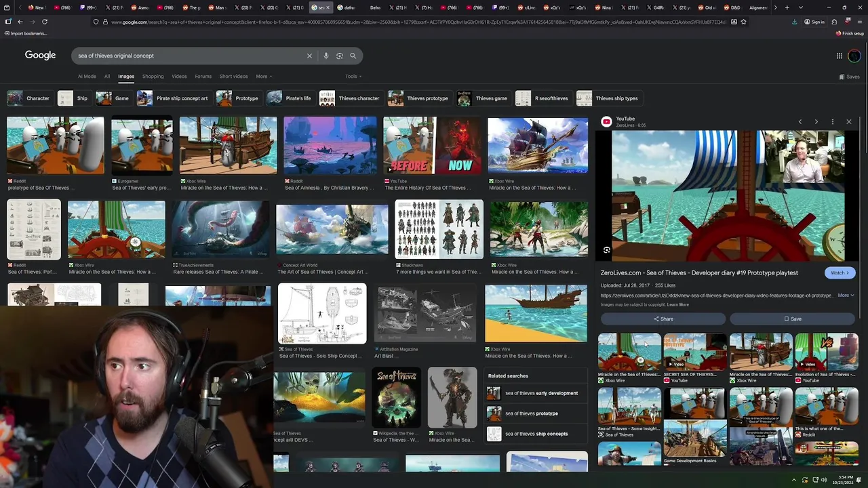
Task: Open the Learn More copyright link
Action: (678, 304)
